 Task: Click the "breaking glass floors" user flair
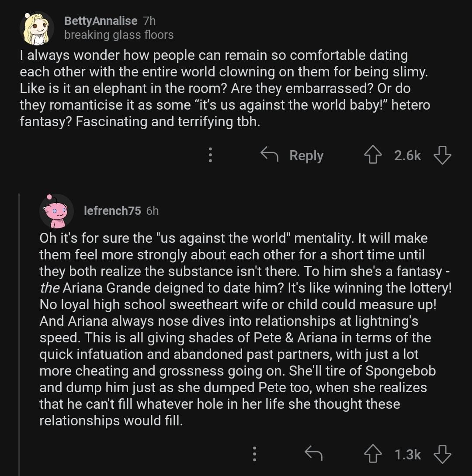(119, 35)
